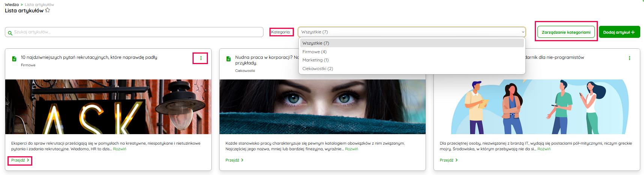
Task: Select Wszystkie (7) category option
Action: [315, 43]
